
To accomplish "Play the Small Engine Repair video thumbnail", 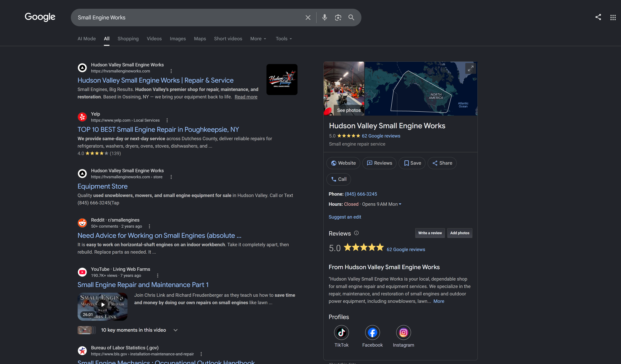I will tap(103, 307).
